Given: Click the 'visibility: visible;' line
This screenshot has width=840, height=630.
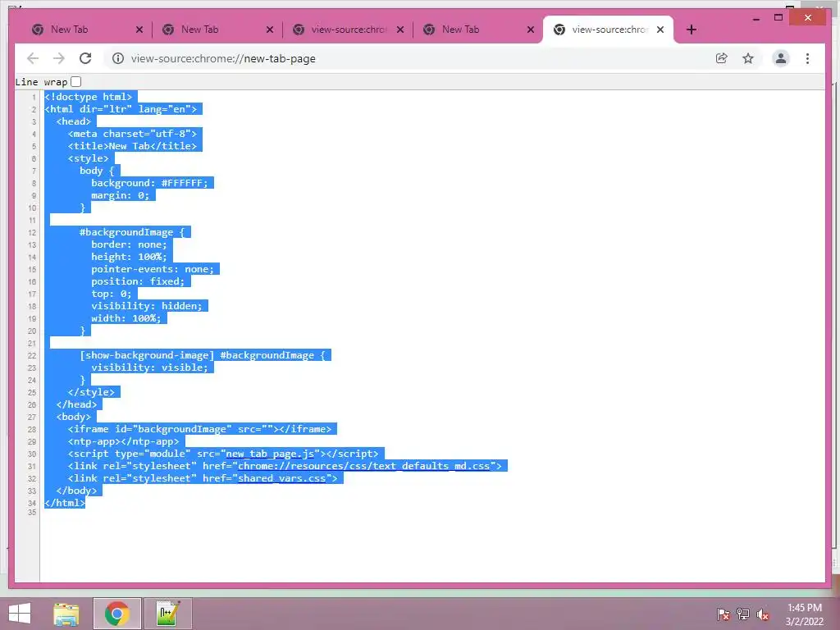Looking at the screenshot, I should pos(149,368).
